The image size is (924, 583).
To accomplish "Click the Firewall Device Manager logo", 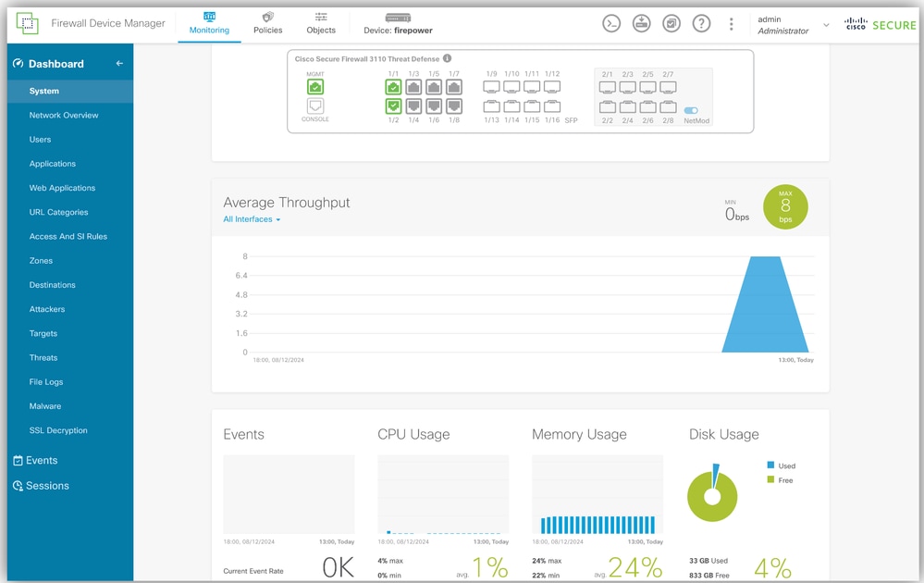I will pyautogui.click(x=27, y=23).
